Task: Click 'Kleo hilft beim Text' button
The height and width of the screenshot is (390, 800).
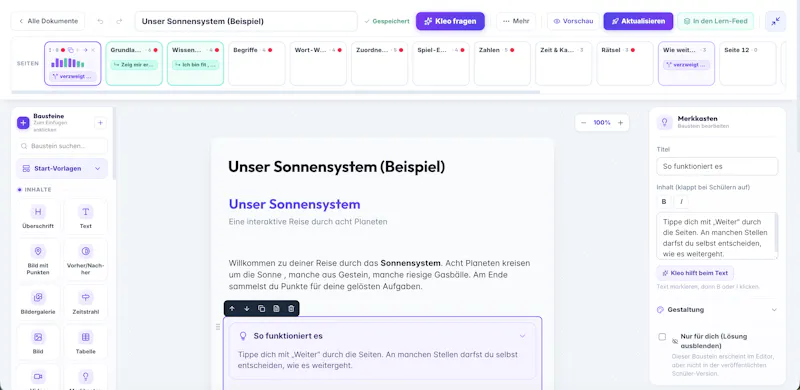Action: tap(695, 273)
